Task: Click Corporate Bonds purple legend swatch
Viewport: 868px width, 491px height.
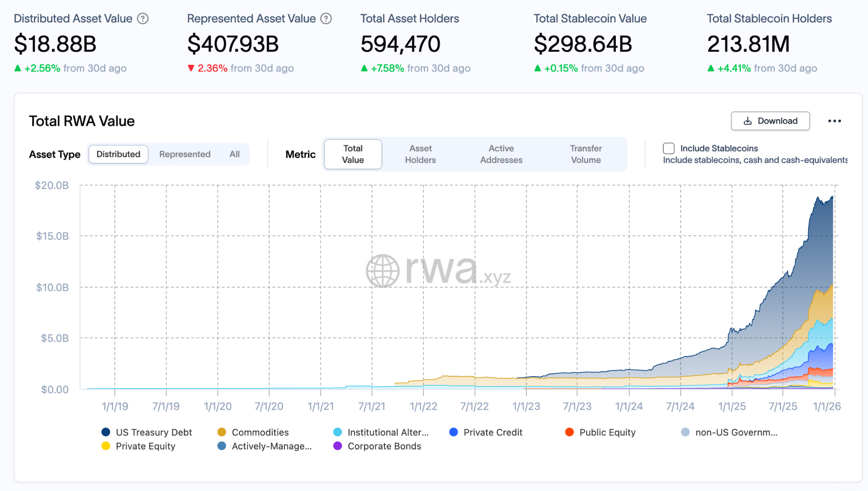Action: click(x=338, y=446)
